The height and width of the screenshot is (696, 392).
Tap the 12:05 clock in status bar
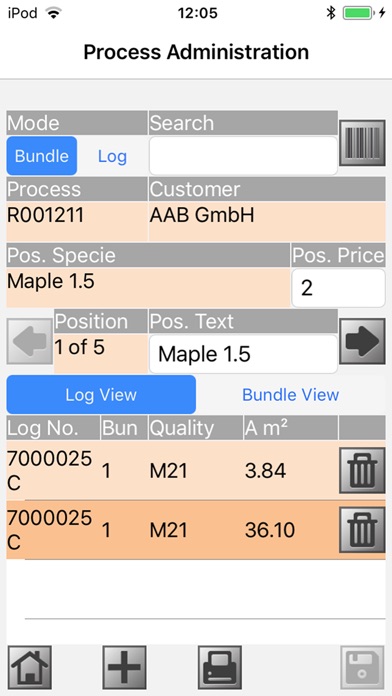point(198,13)
